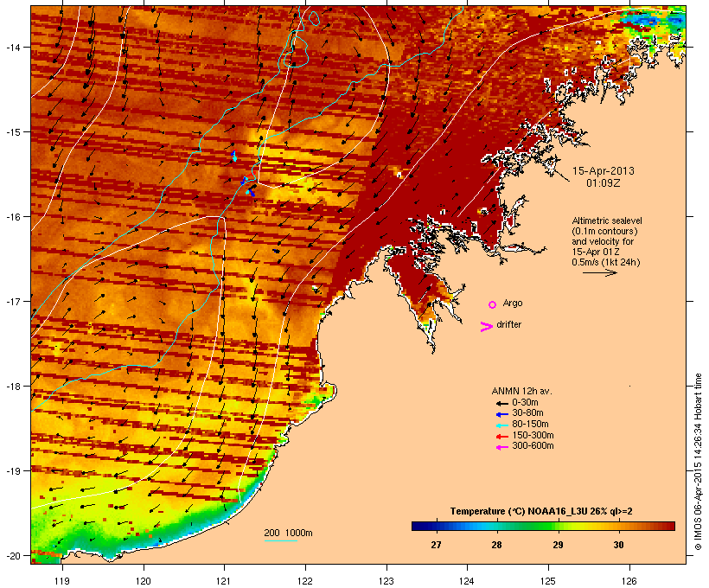Click the date text 15-Apr-2013
709x588 pixels.
point(604,171)
